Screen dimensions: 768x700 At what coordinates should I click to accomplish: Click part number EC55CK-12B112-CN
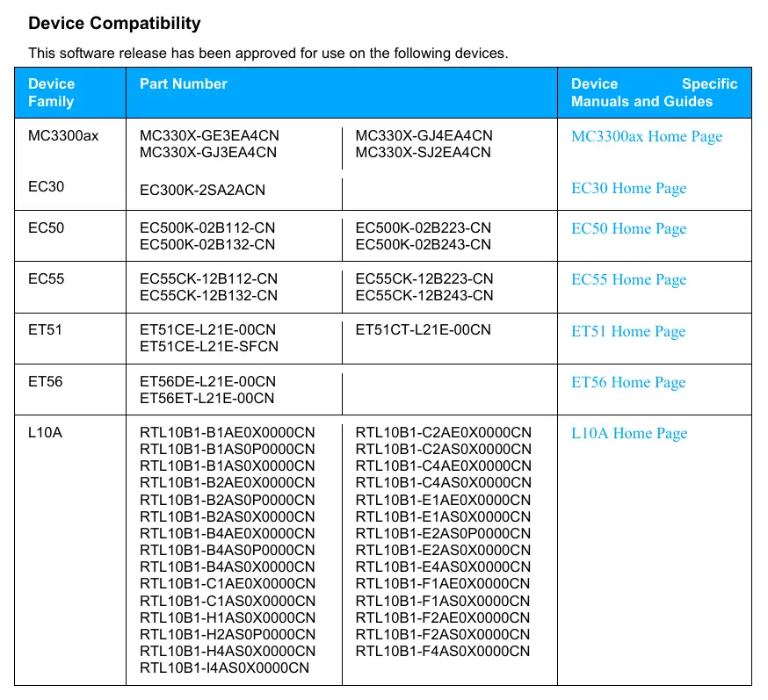(208, 278)
